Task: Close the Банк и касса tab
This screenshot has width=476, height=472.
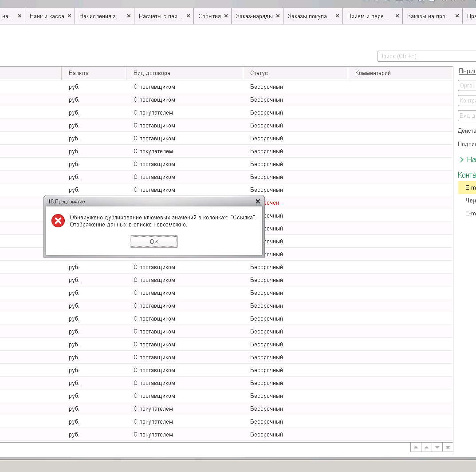Action: (x=69, y=16)
